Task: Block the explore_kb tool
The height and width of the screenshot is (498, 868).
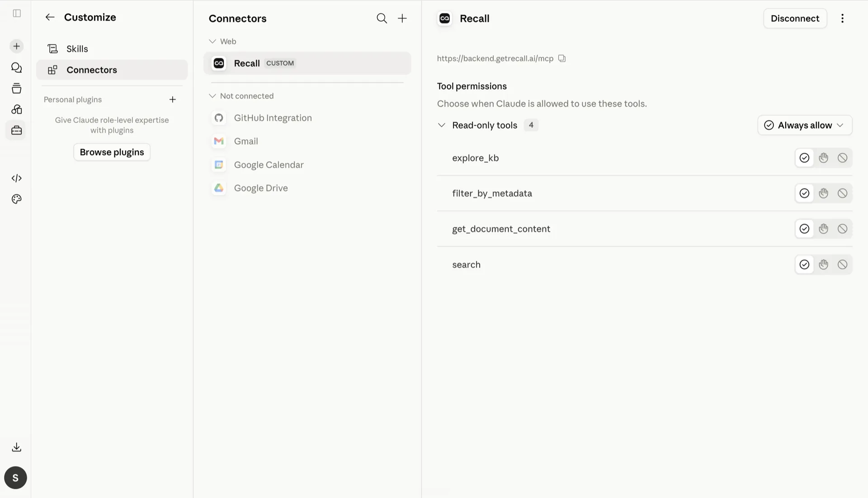Action: click(x=842, y=158)
